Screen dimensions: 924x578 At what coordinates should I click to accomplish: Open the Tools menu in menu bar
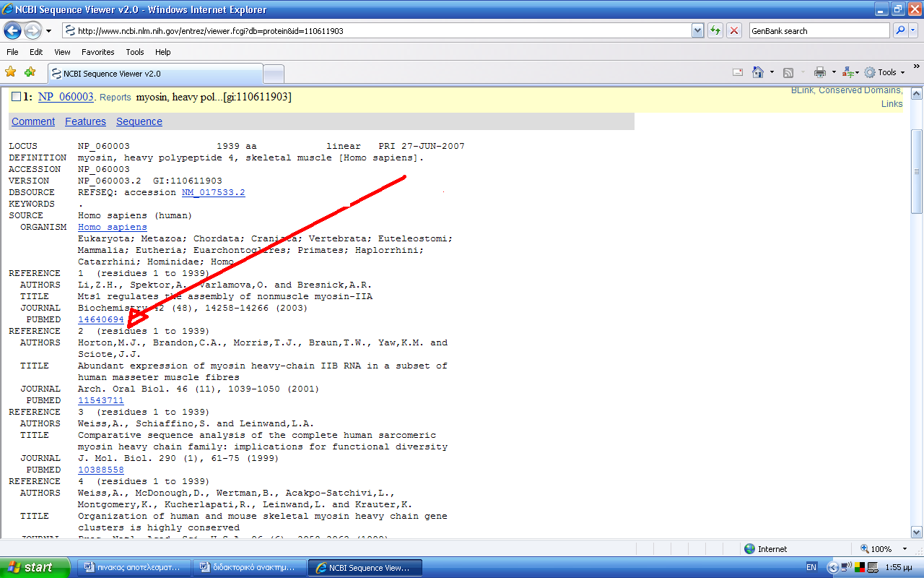tap(135, 52)
